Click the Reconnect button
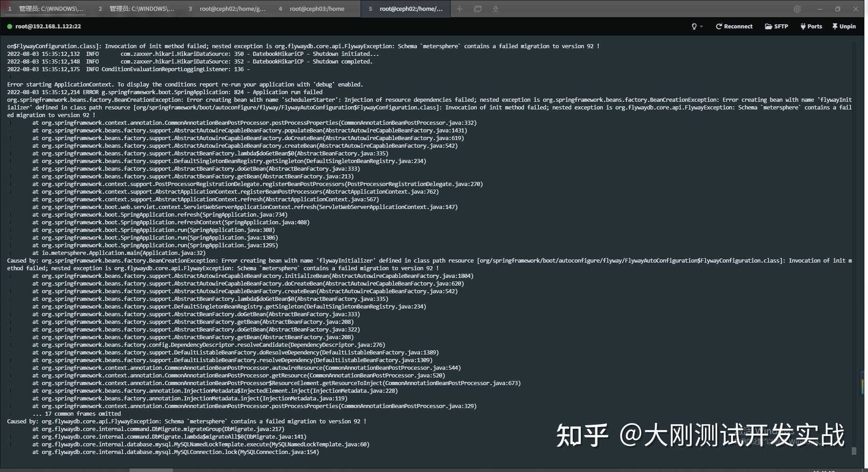The image size is (868, 472). coord(734,26)
